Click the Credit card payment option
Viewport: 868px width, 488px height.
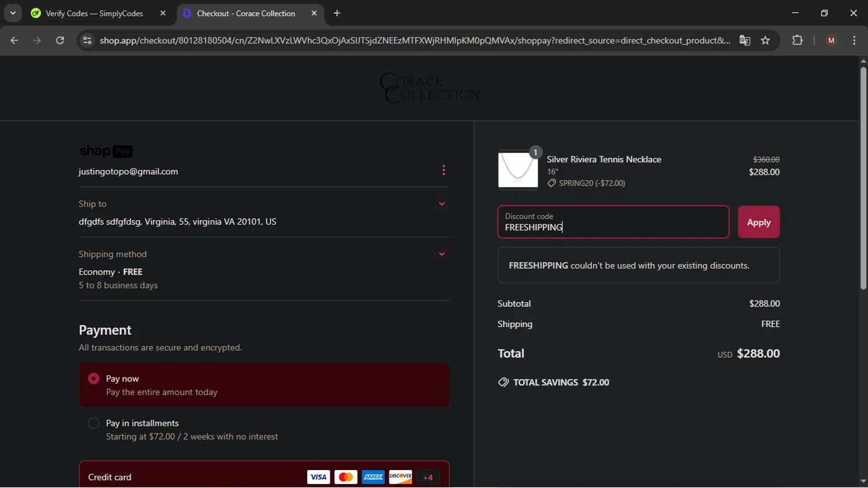[x=264, y=475]
